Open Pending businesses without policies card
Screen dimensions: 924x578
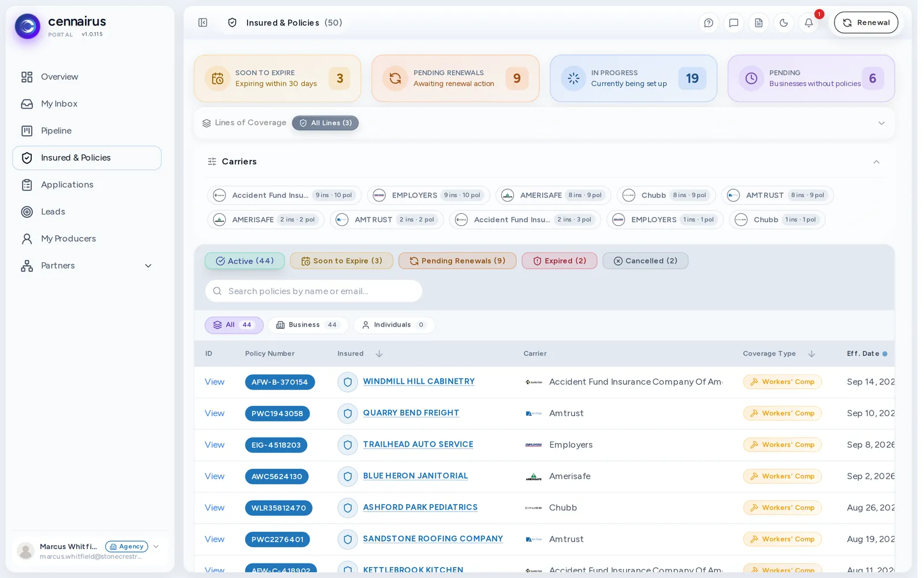point(811,79)
